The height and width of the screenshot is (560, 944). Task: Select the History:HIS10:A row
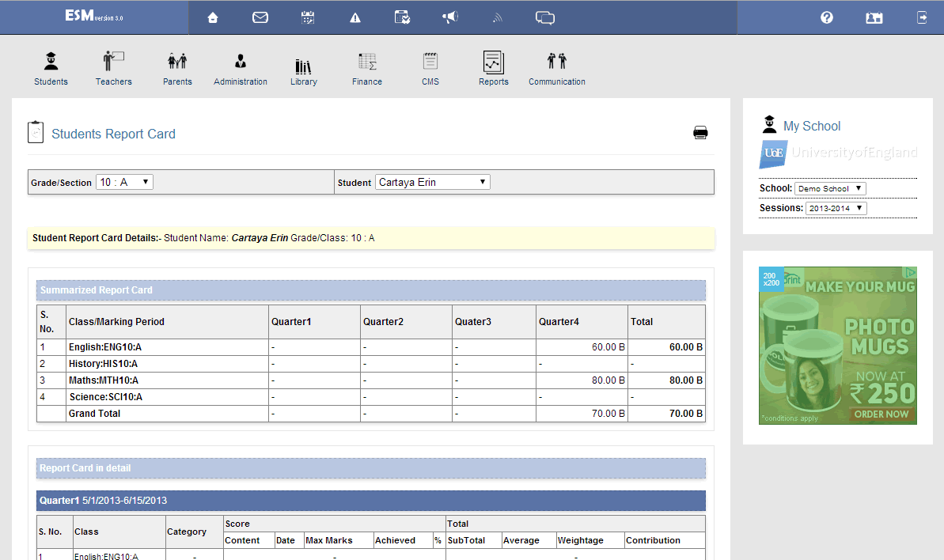(371, 364)
